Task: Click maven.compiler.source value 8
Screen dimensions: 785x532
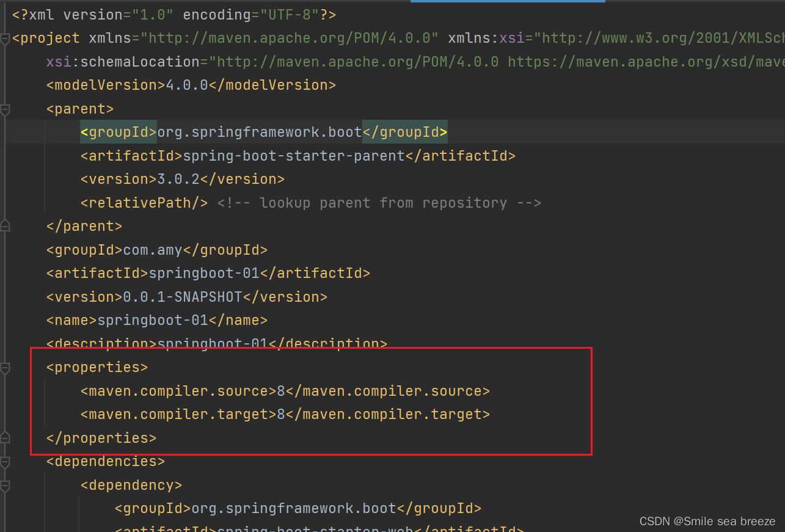Action: (x=281, y=391)
